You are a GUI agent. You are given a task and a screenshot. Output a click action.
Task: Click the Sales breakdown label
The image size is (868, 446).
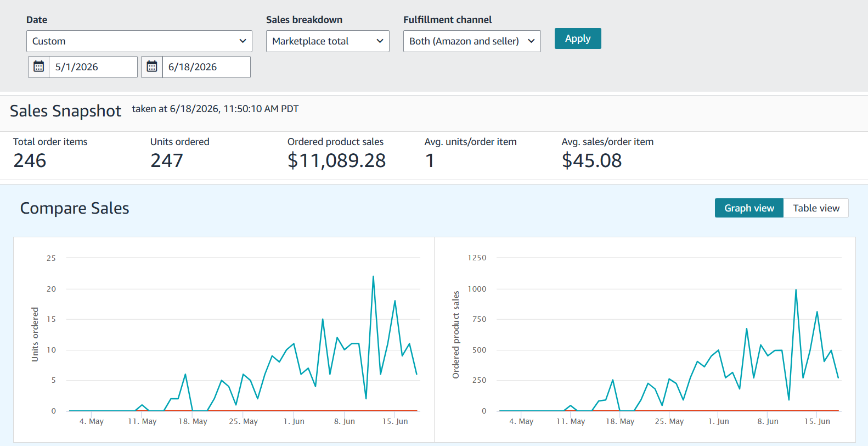304,20
